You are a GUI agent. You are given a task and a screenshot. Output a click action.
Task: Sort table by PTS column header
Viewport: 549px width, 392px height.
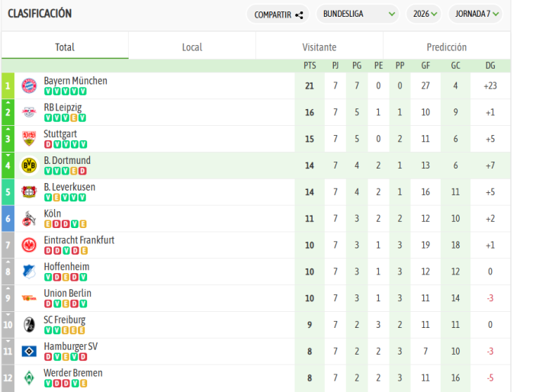310,66
